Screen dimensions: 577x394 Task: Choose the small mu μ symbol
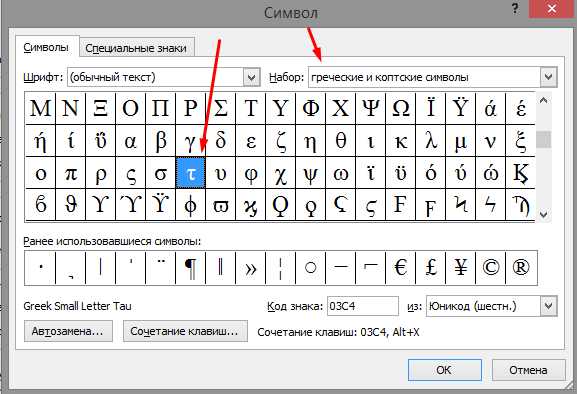coord(461,141)
